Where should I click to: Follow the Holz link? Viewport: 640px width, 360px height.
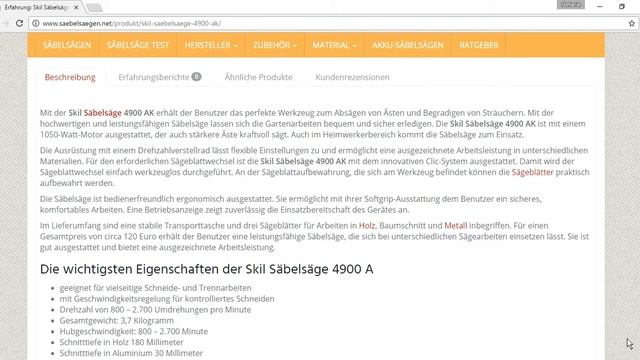point(367,225)
